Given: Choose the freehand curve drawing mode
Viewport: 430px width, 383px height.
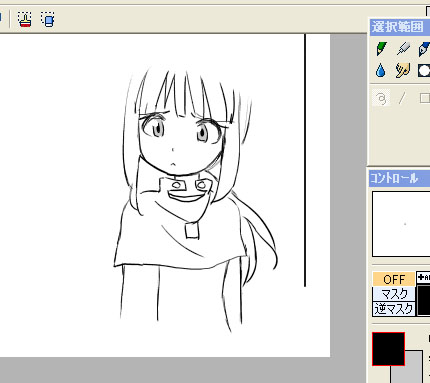Looking at the screenshot, I should point(381,98).
